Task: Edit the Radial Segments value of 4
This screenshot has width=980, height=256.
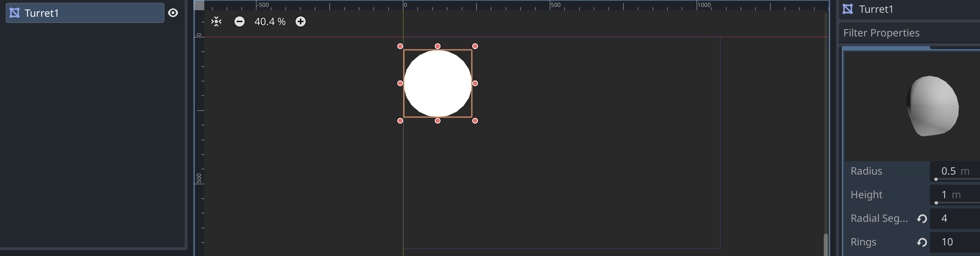Action: click(954, 218)
